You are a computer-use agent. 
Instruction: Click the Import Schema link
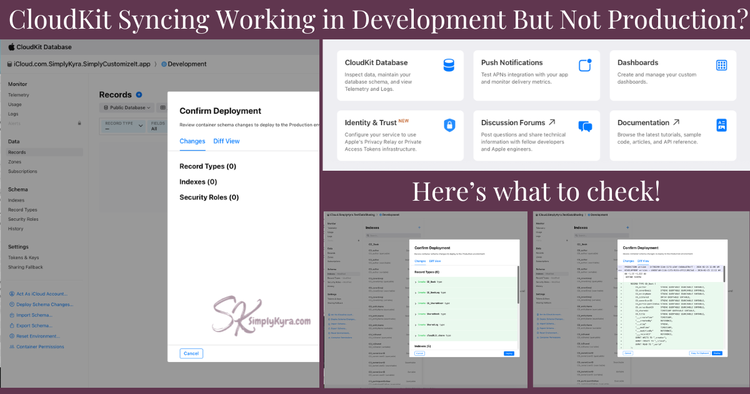34,315
